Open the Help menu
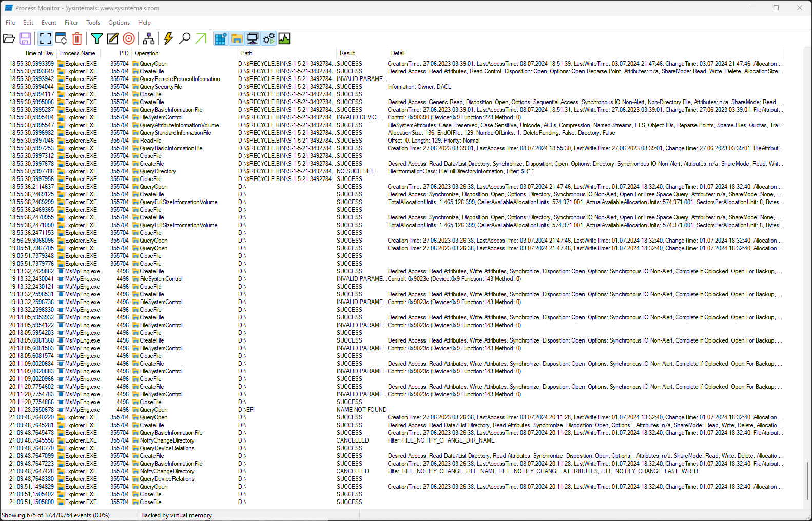The height and width of the screenshot is (521, 812). [x=144, y=23]
